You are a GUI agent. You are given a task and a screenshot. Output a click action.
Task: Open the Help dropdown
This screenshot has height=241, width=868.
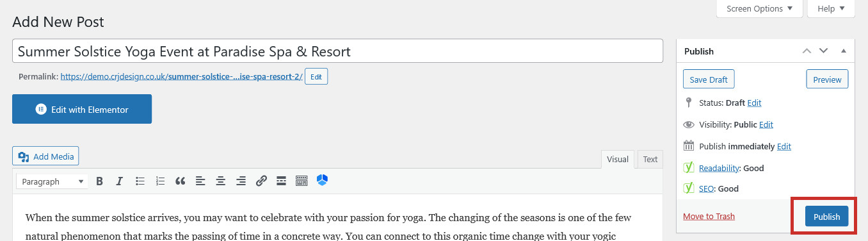coord(831,8)
